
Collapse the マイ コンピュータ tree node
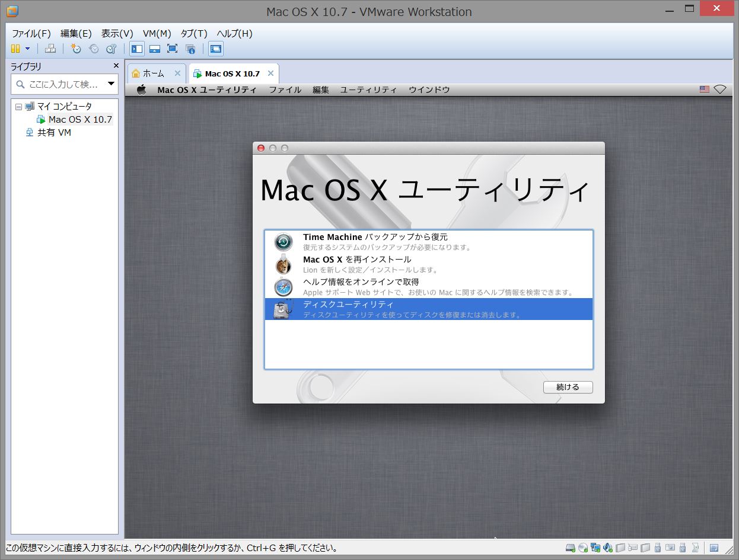[x=18, y=107]
